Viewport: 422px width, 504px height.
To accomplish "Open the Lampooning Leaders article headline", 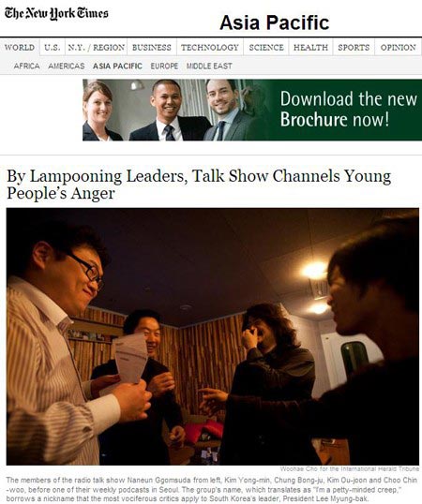I will pos(199,185).
